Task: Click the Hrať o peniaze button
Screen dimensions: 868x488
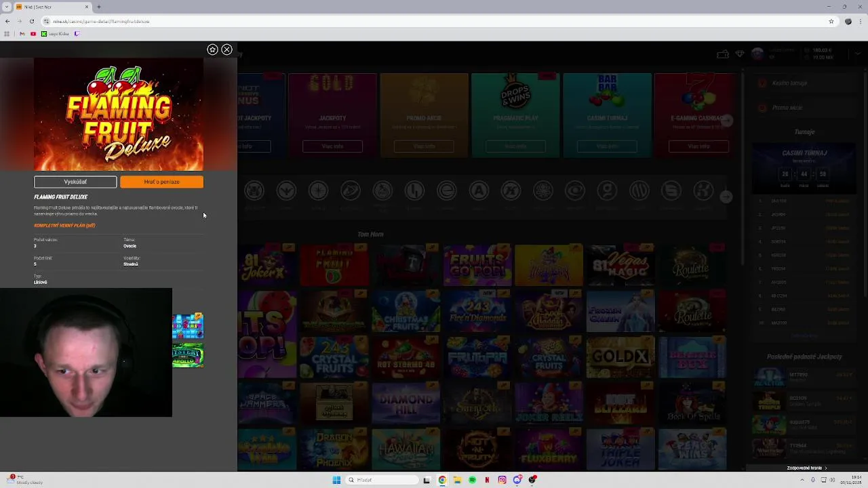Action: [161, 182]
